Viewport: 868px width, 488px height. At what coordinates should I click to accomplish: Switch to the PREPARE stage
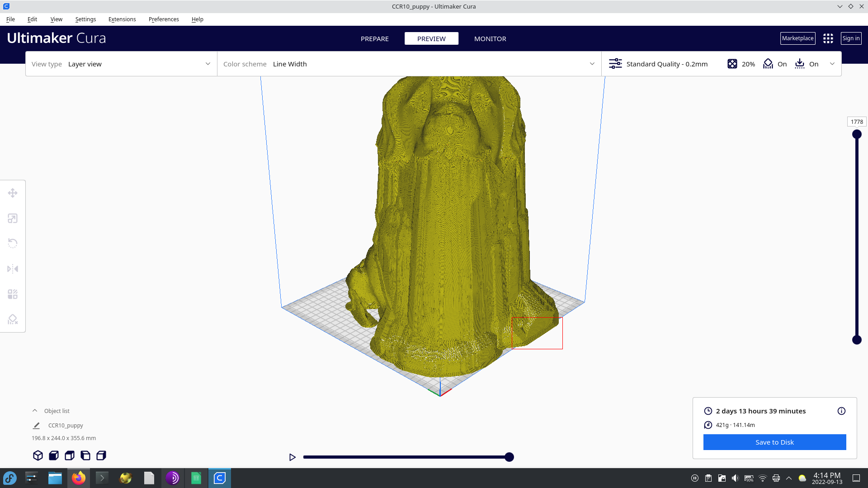coord(375,38)
